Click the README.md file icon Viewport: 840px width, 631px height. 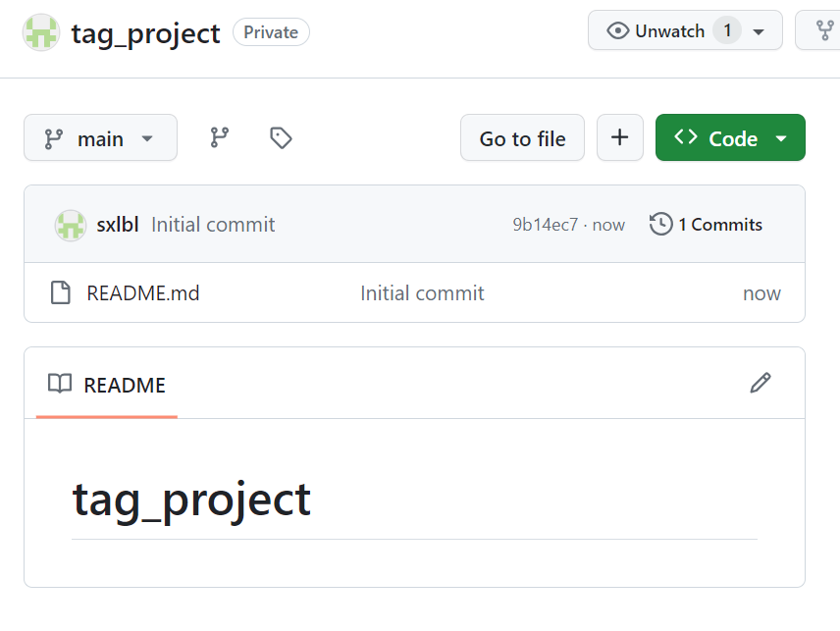(x=61, y=293)
